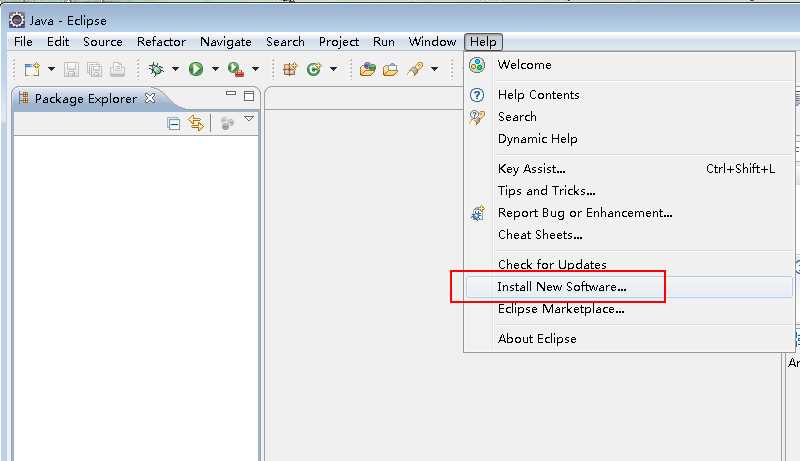Click the Report Bug icon in the menu
This screenshot has width=800, height=461.
click(x=478, y=213)
